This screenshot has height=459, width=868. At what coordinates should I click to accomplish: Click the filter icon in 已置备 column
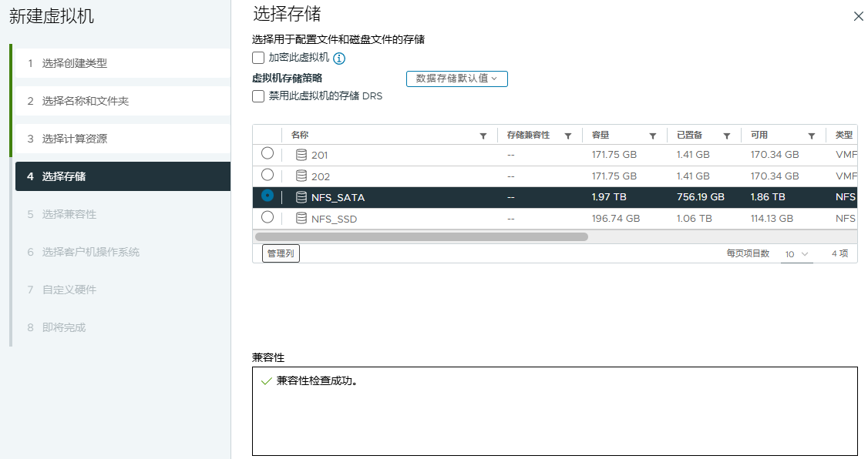(x=726, y=136)
